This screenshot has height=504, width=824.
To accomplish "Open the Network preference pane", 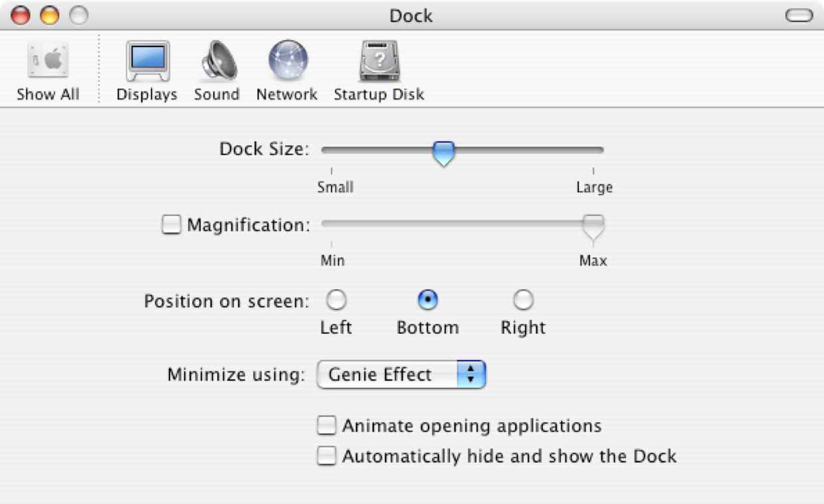I will pos(287,72).
